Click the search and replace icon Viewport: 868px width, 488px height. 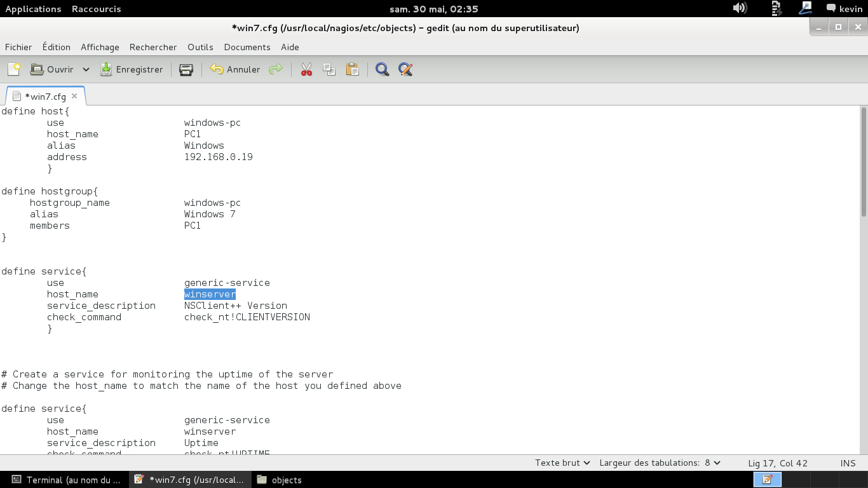(405, 69)
